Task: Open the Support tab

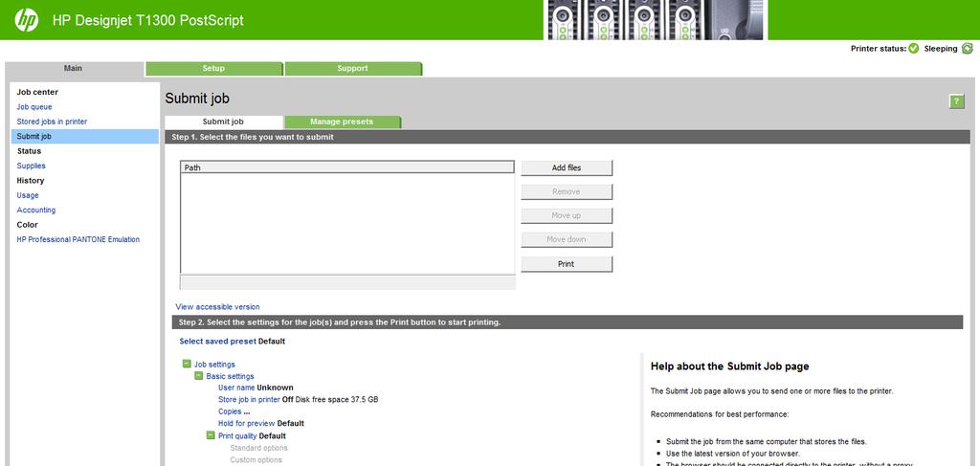Action: (x=352, y=69)
